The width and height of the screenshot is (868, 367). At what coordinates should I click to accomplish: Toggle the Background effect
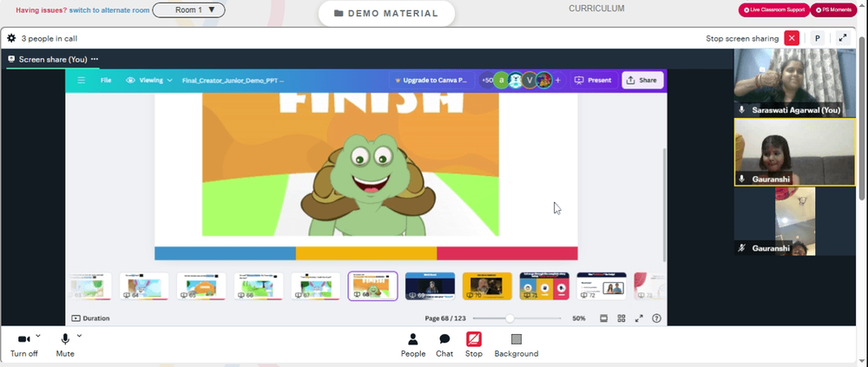(x=516, y=345)
